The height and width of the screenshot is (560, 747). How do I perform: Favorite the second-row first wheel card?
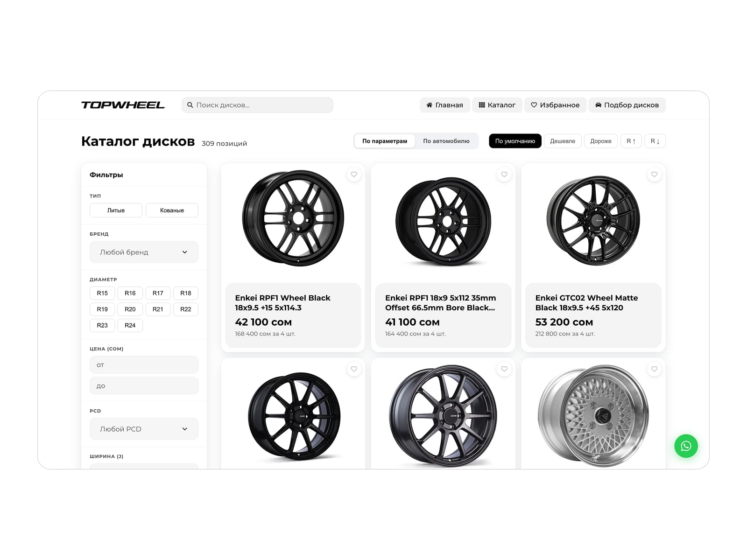tap(354, 369)
